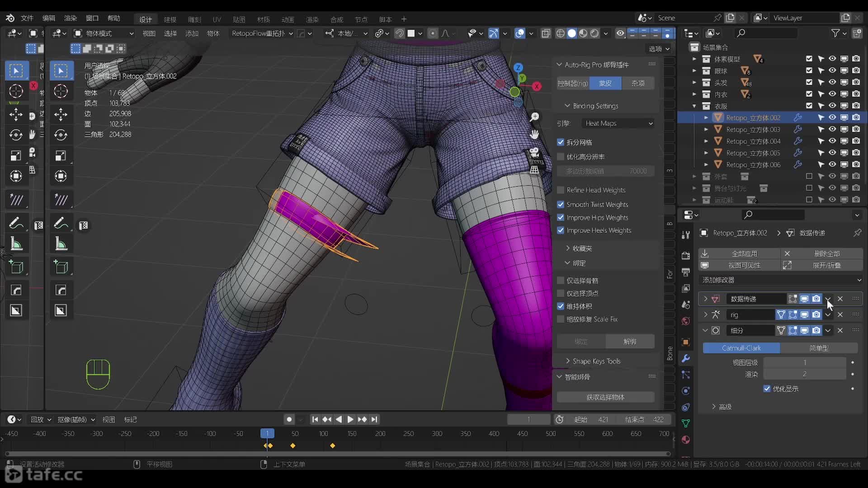
Task: Expand the rig modifier panel
Action: pyautogui.click(x=705, y=314)
